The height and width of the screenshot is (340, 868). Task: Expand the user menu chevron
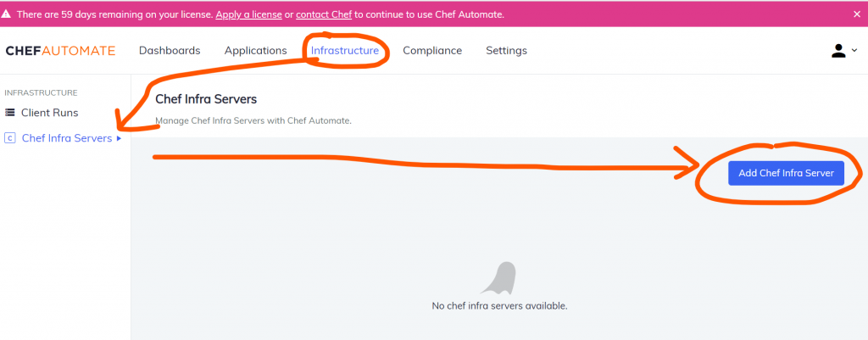pyautogui.click(x=854, y=51)
